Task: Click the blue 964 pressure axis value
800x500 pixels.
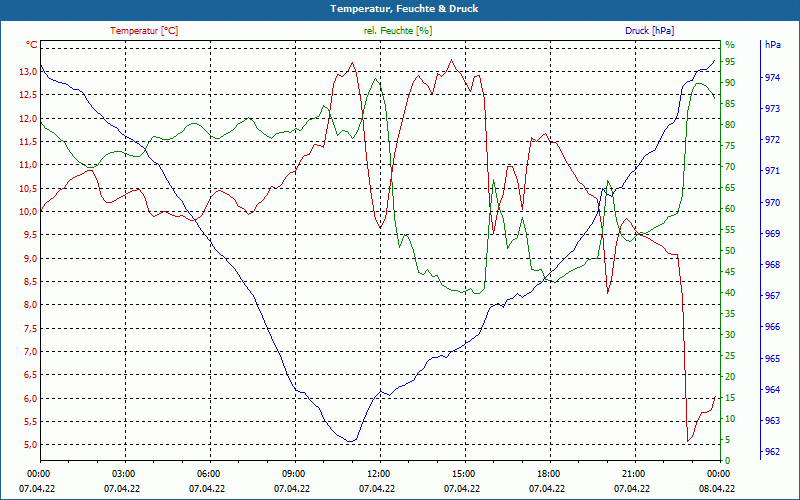Action: (773, 390)
